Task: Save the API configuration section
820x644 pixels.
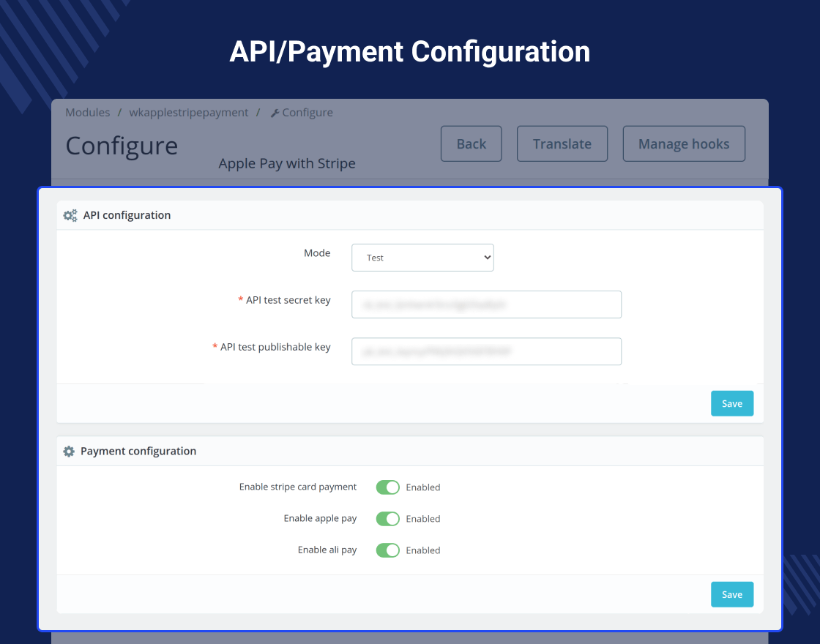Action: coord(732,403)
